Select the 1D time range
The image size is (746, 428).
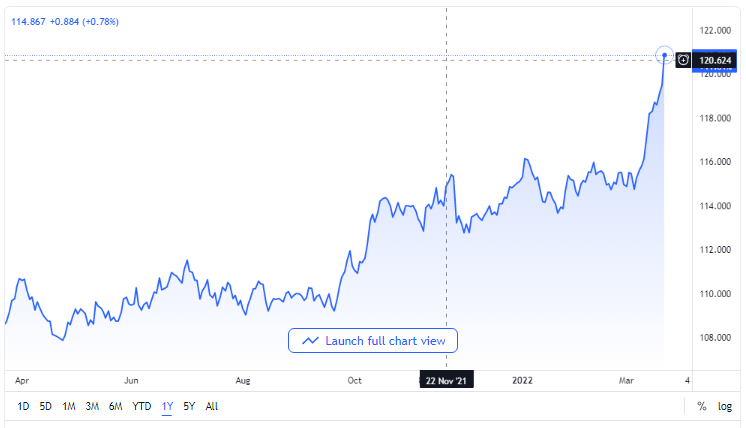pos(25,407)
